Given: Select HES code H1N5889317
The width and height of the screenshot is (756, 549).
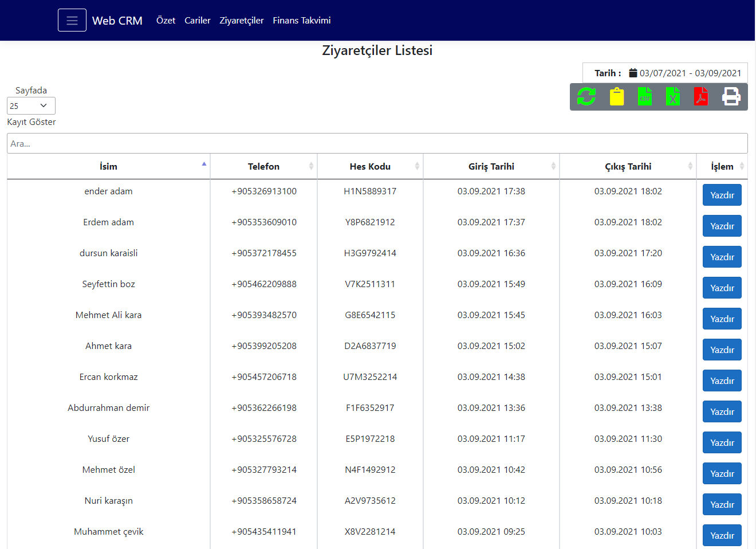Looking at the screenshot, I should [370, 191].
